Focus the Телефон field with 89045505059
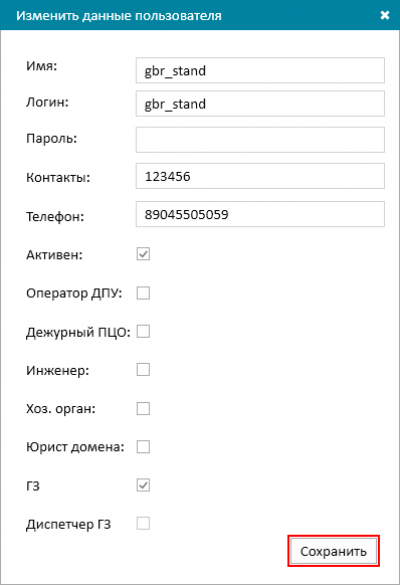The height and width of the screenshot is (585, 400). point(260,214)
